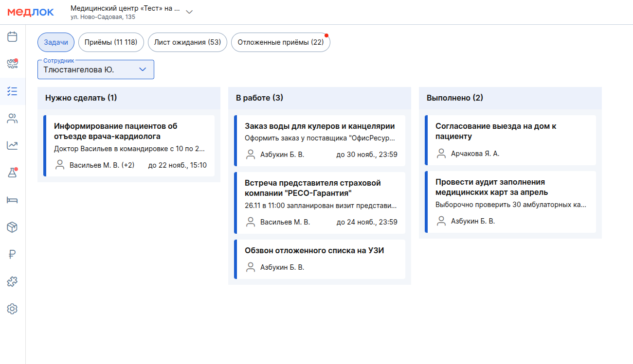Image resolution: width=633 pixels, height=364 pixels.
Task: Select the Задачи tab
Action: click(56, 42)
